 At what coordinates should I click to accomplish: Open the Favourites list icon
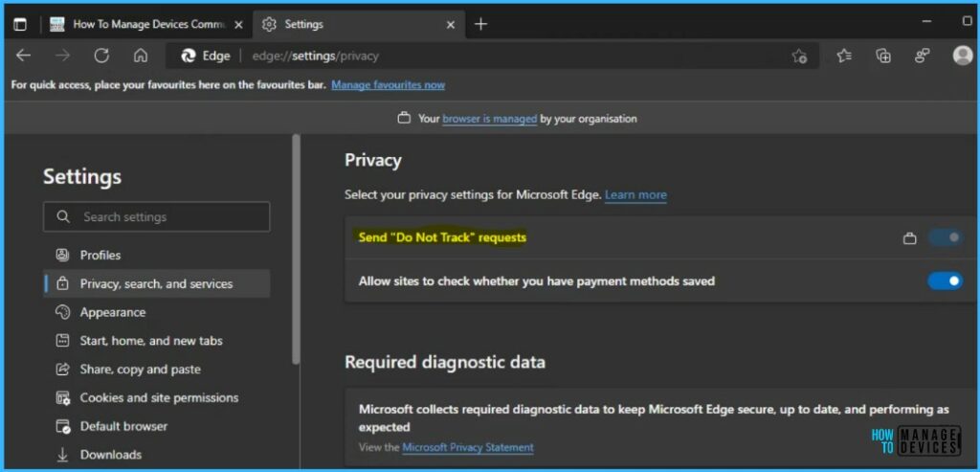(844, 56)
